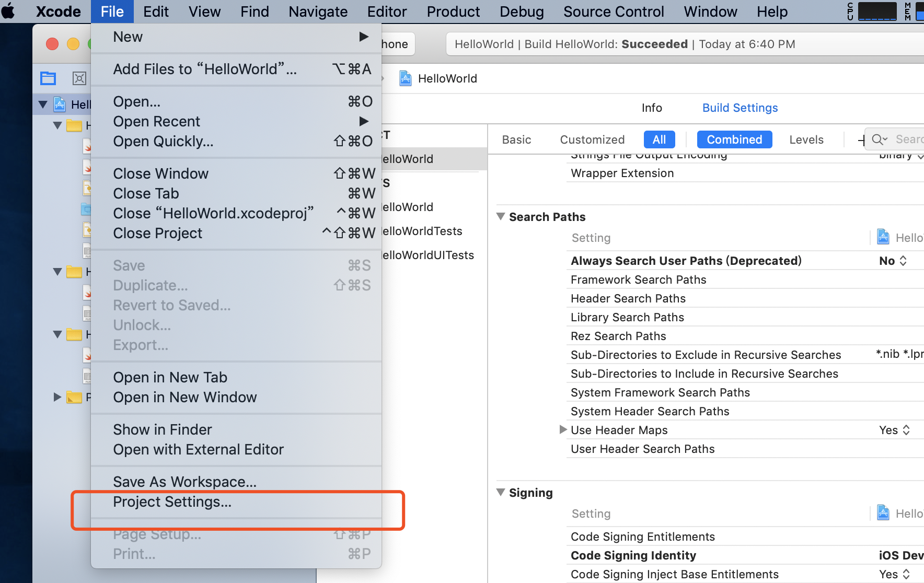Open the Edit menu

(x=156, y=11)
